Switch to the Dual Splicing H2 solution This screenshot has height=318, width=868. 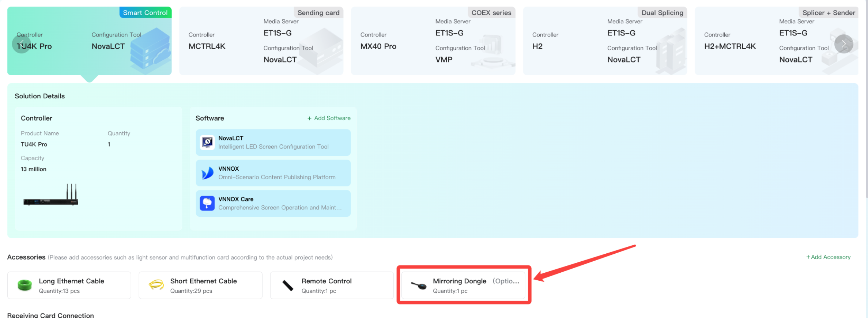pos(605,41)
